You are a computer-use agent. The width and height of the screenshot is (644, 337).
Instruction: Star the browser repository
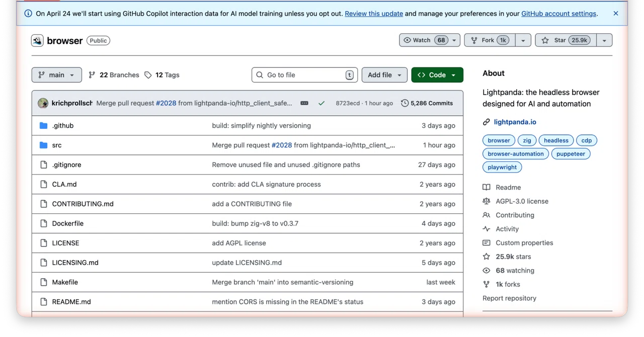[x=566, y=40]
